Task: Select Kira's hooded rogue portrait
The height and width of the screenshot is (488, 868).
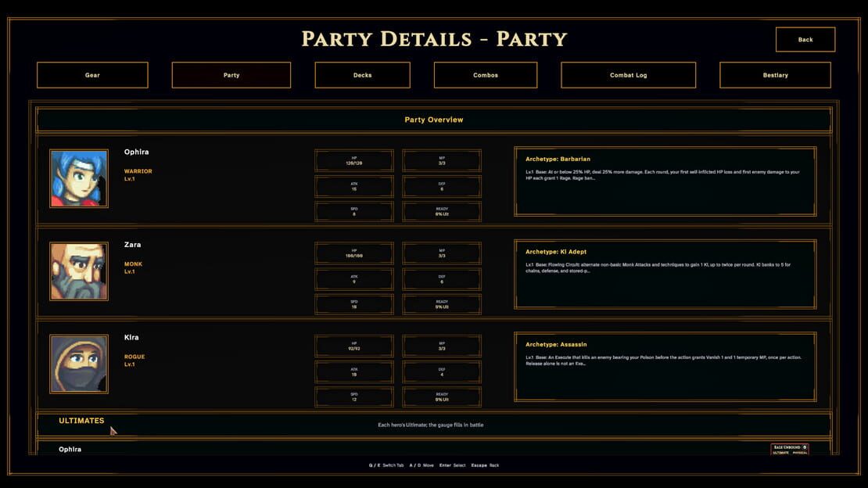Action: click(79, 364)
